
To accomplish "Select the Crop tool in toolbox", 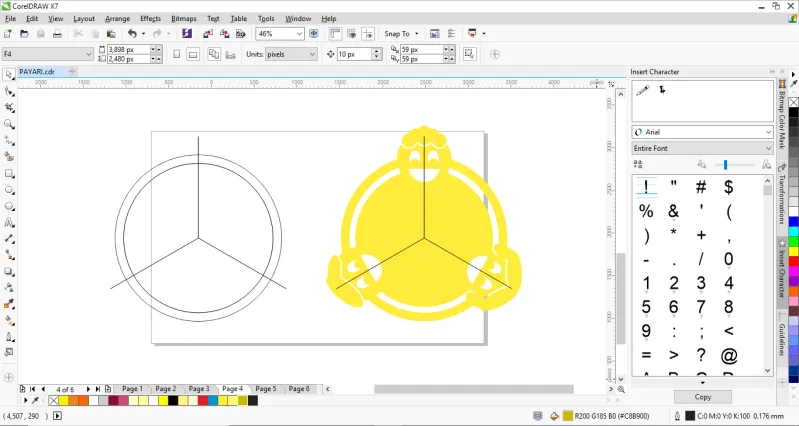I will (x=9, y=108).
